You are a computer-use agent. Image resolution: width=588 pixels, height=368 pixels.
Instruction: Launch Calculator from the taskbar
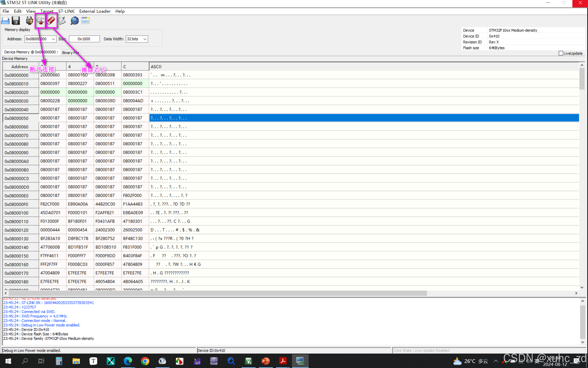point(59,361)
